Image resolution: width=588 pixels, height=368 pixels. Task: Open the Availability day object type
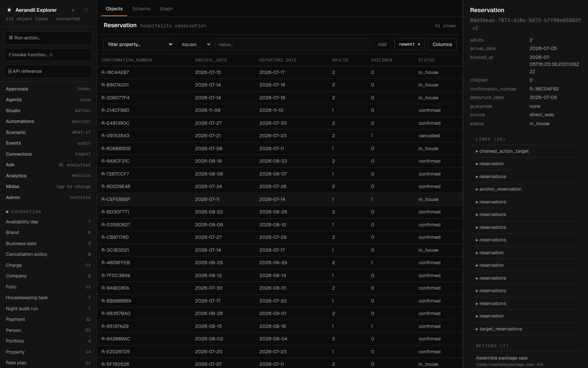(x=48, y=222)
